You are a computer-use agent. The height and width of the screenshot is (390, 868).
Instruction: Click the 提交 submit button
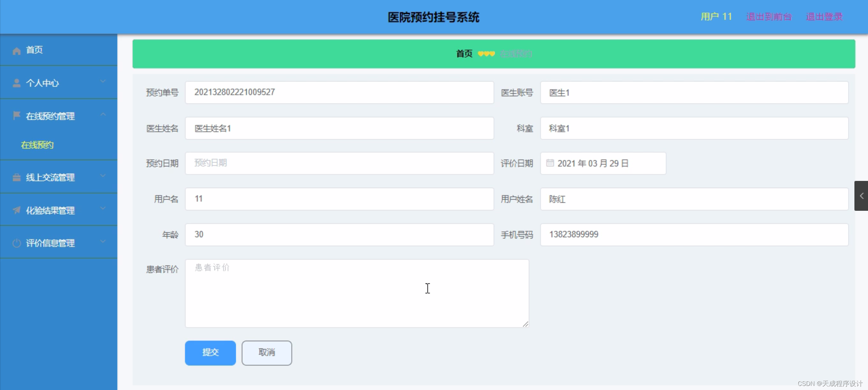210,353
